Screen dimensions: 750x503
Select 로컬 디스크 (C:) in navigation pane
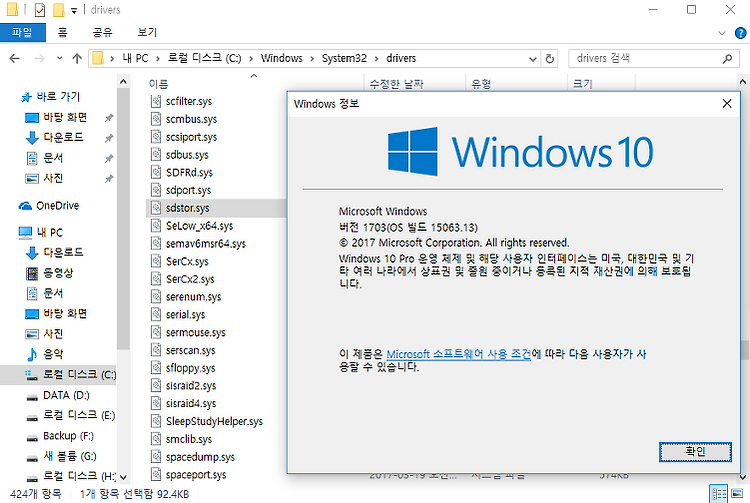point(79,375)
